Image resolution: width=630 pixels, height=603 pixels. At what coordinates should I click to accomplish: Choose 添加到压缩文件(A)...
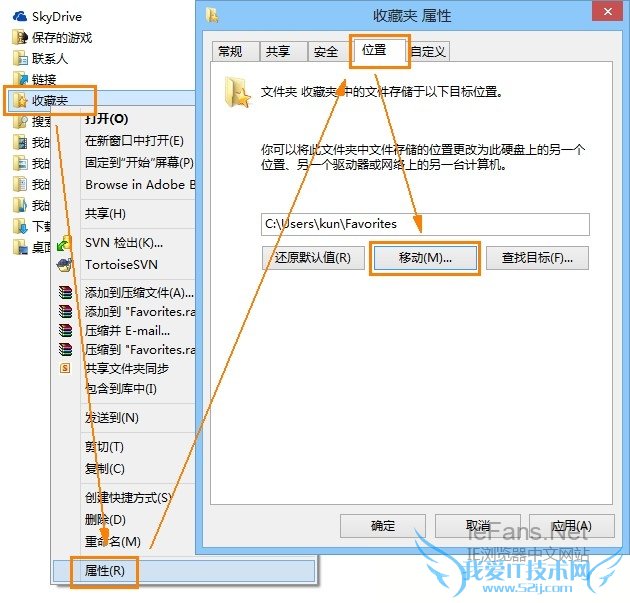139,292
